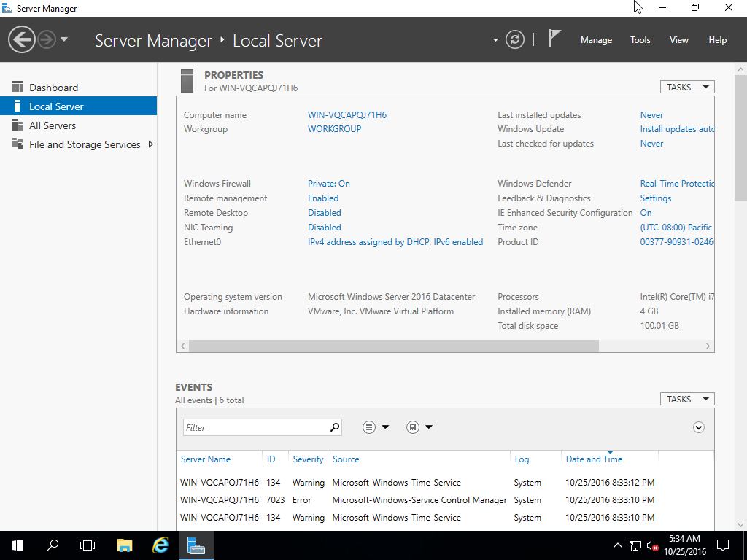Click Remote management Enabled link
This screenshot has width=747, height=560.
[x=323, y=198]
